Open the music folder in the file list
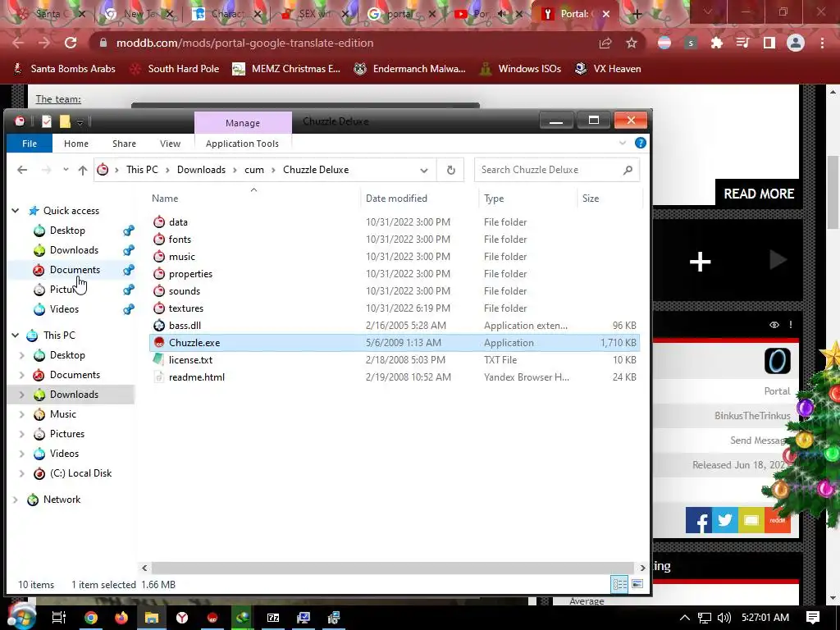 181,256
